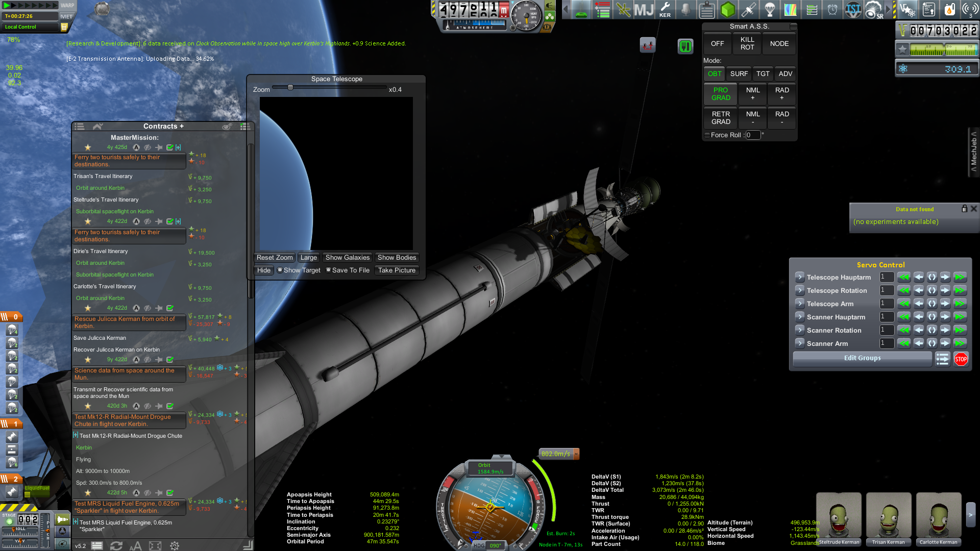Viewport: 980px width, 551px height.
Task: Click Take Picture in Space Telescope
Action: point(397,270)
